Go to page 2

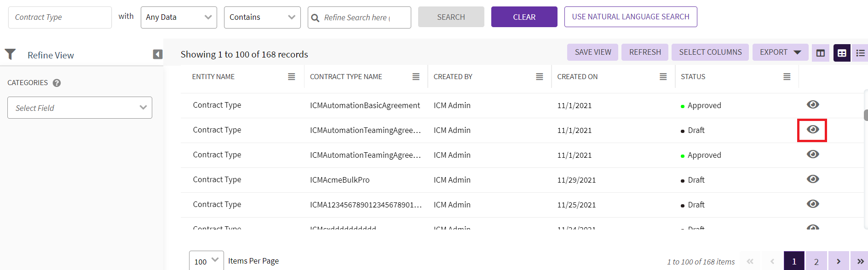pos(816,261)
